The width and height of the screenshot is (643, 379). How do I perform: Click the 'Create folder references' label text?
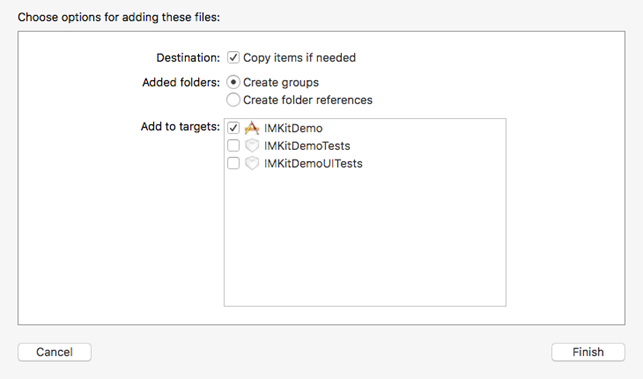coord(308,100)
